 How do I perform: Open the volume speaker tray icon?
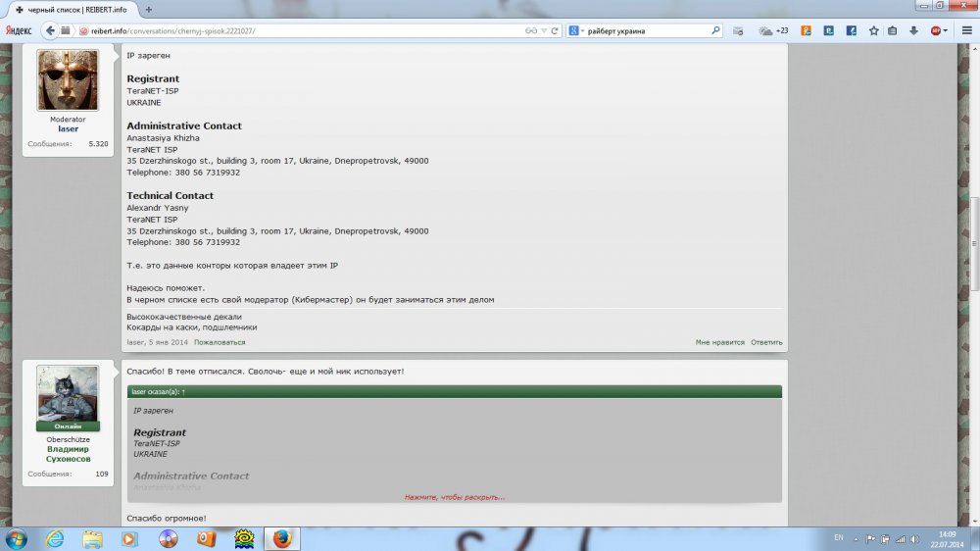click(915, 539)
